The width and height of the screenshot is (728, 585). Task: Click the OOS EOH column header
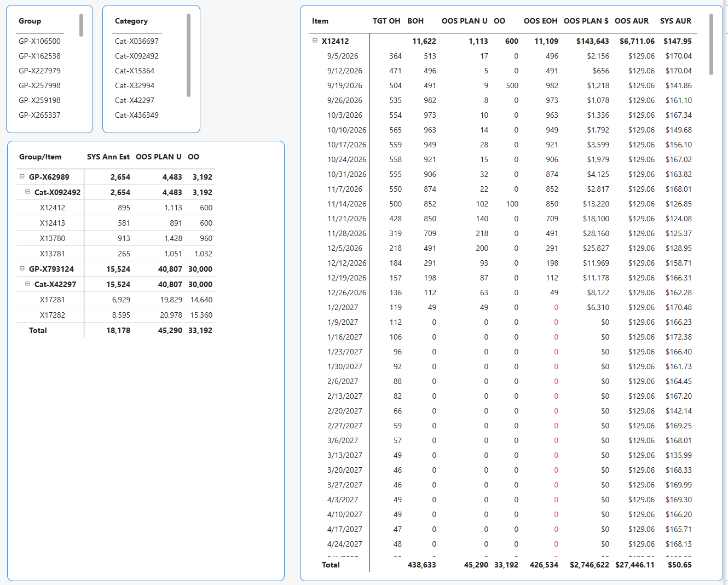[x=541, y=21]
